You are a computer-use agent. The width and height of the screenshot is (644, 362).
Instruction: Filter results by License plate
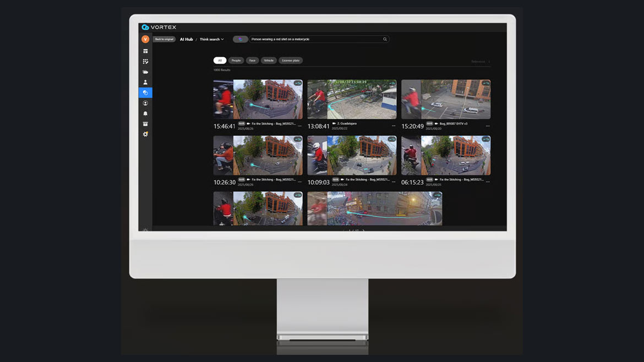point(291,61)
